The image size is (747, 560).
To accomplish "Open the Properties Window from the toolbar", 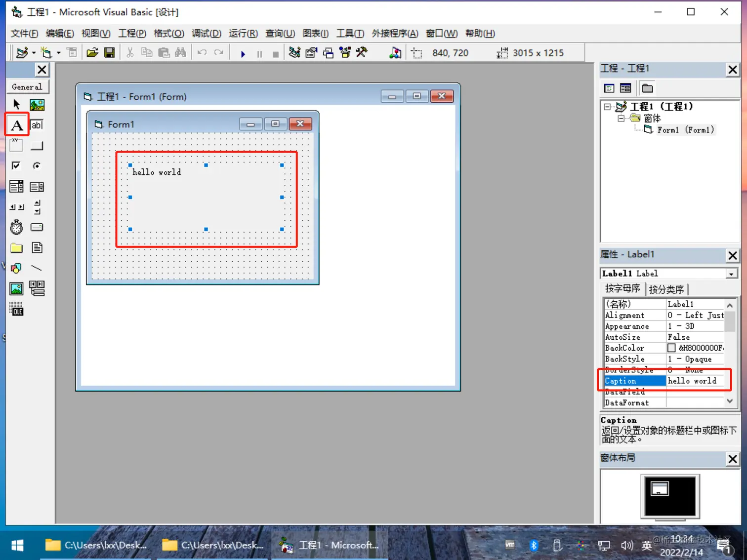I will 311,52.
